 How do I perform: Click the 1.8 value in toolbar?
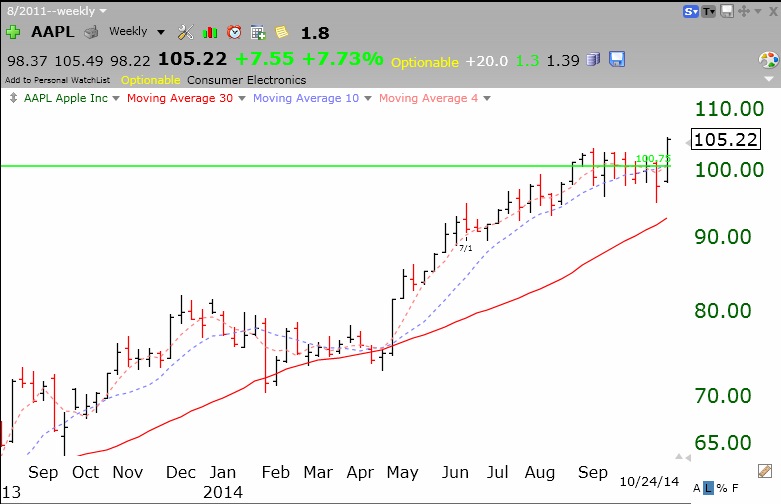[315, 33]
